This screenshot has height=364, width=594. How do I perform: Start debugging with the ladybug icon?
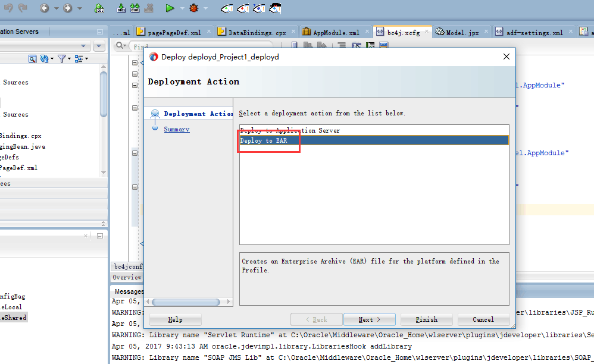pyautogui.click(x=194, y=8)
